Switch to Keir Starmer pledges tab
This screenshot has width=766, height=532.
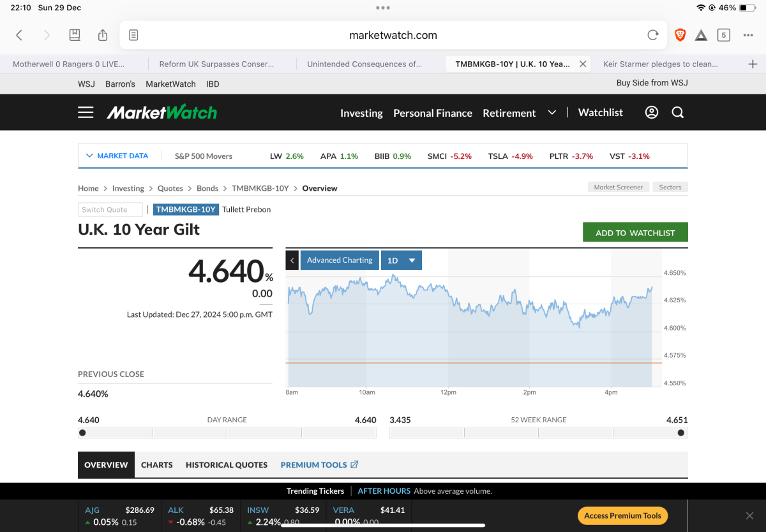(x=661, y=64)
